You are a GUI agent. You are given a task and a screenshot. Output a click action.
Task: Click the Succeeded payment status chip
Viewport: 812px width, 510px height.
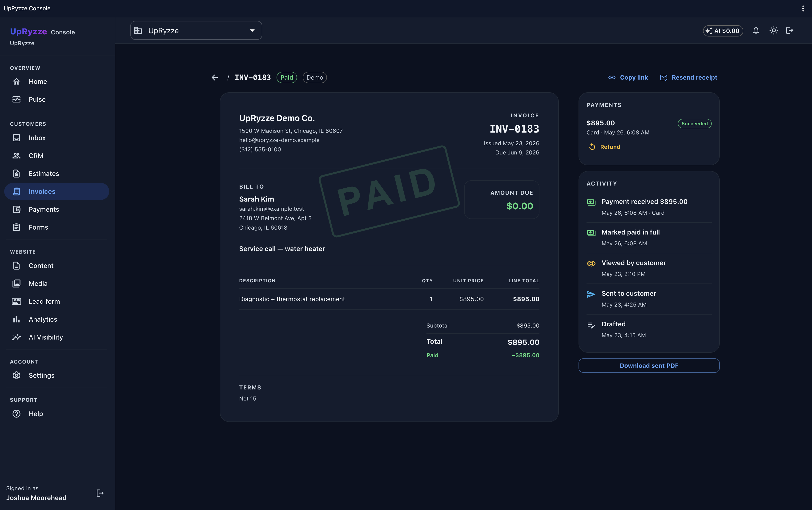[694, 123]
